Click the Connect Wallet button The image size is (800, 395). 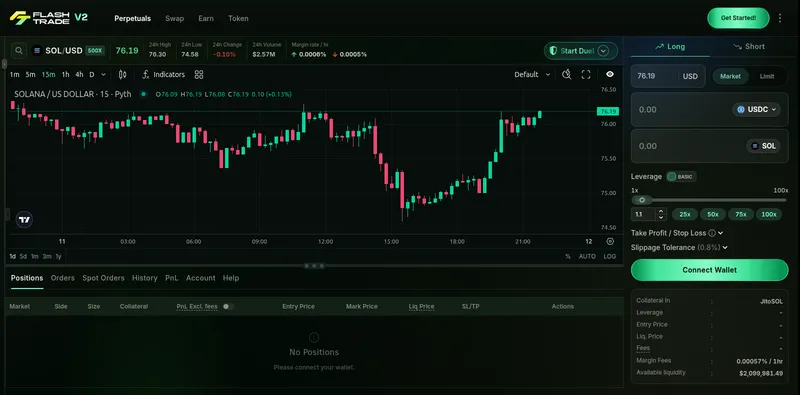pos(710,270)
